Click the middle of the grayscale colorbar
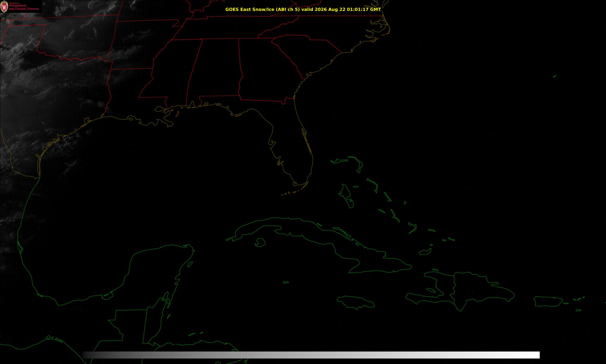Image resolution: width=606 pixels, height=364 pixels. pyautogui.click(x=311, y=355)
